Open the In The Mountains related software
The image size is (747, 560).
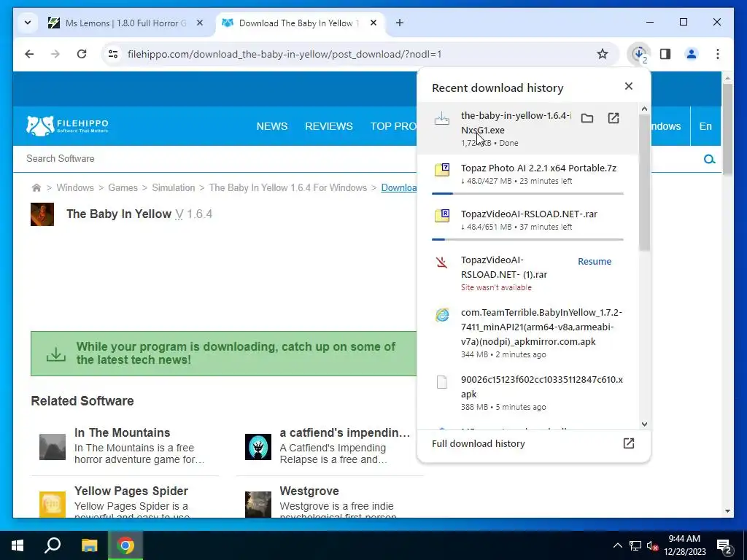coord(122,432)
